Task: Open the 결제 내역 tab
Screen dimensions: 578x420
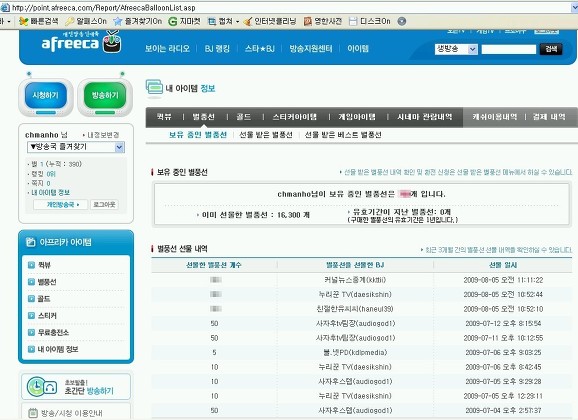Action: [549, 117]
